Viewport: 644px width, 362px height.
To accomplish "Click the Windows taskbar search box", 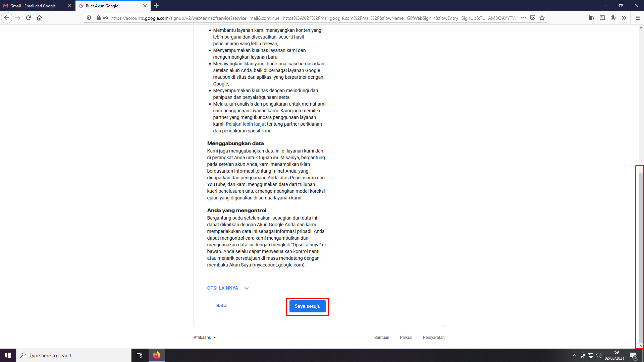I will (x=74, y=355).
